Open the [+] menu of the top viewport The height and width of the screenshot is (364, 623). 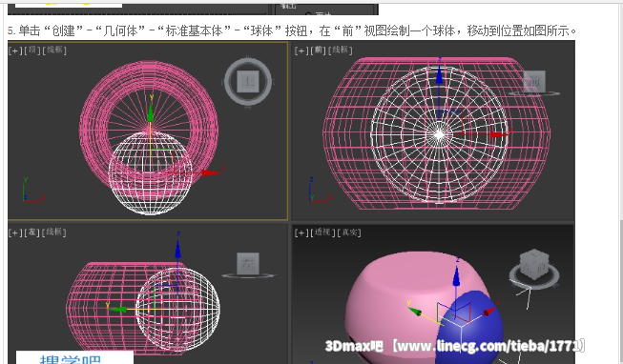[x=15, y=51]
